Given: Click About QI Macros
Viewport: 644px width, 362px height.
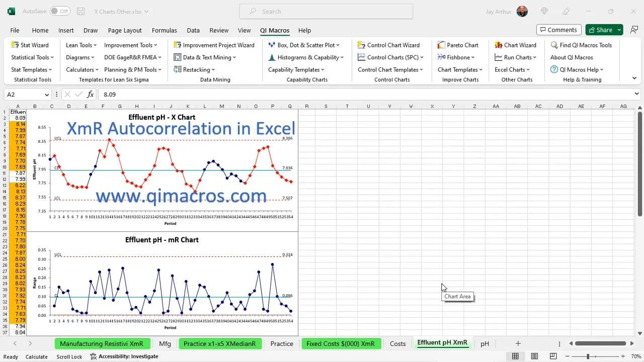Looking at the screenshot, I should 572,57.
